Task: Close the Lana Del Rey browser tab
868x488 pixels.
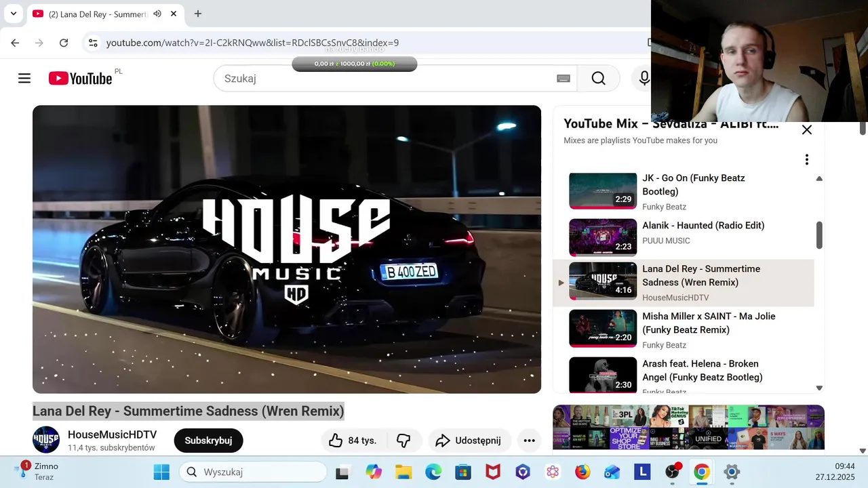Action: click(x=174, y=14)
